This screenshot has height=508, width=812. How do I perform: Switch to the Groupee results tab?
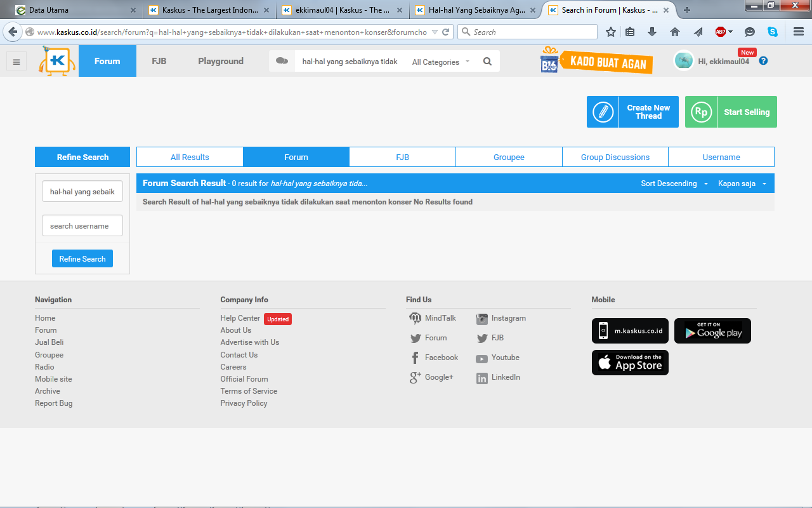[x=509, y=157]
